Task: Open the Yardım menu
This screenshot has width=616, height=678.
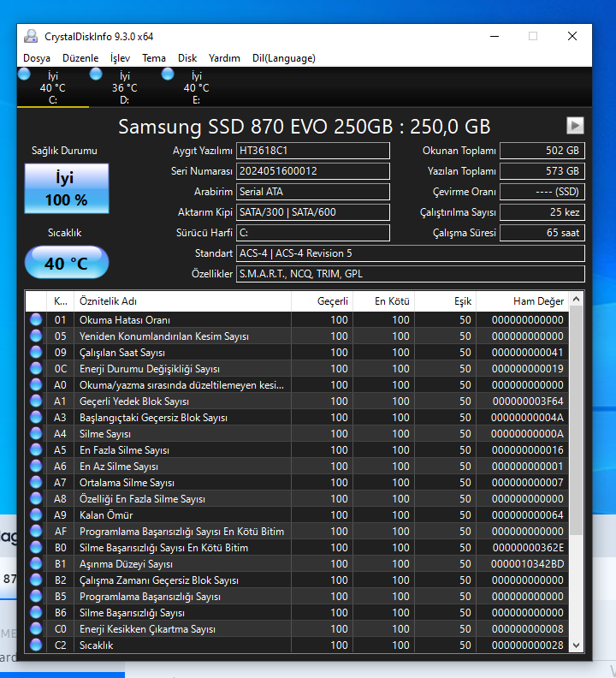Action: [x=224, y=58]
